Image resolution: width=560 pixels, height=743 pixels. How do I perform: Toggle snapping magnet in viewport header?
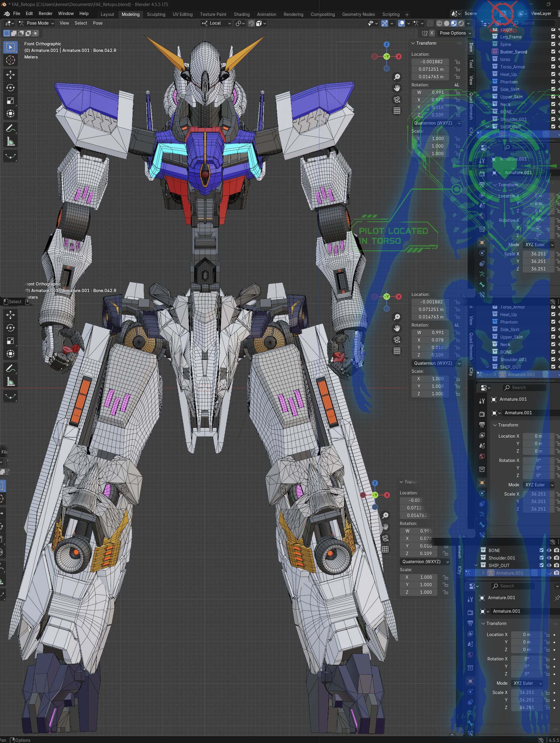pos(251,23)
